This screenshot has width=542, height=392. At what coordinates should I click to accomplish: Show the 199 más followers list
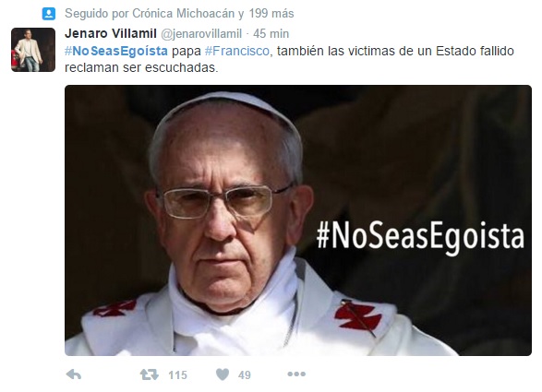tap(271, 14)
